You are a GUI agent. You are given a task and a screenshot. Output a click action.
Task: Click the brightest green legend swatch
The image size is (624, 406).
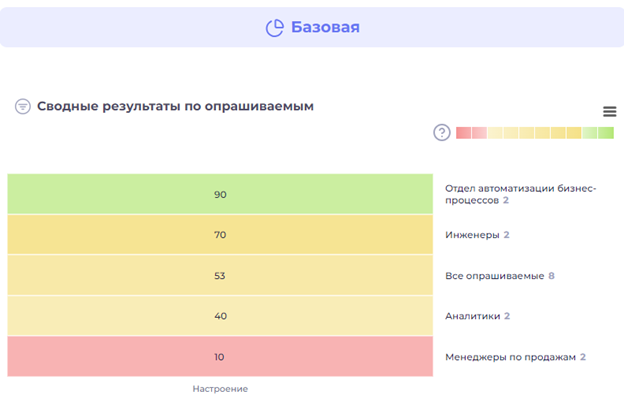coord(606,132)
